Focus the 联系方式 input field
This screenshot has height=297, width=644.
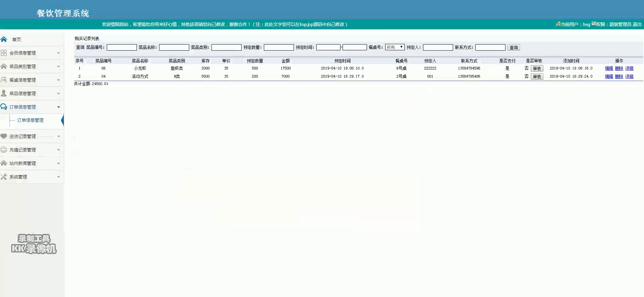coord(490,47)
